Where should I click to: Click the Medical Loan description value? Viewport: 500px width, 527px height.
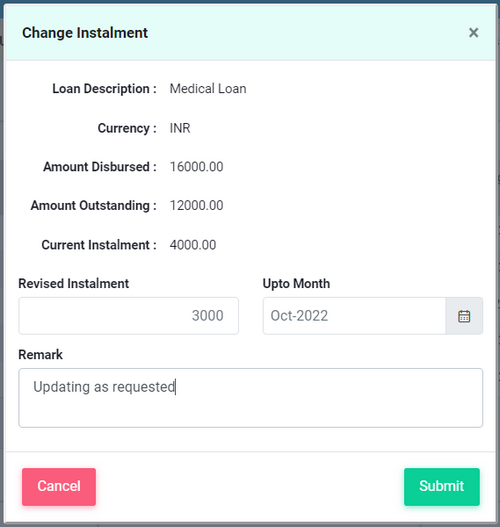click(x=208, y=89)
